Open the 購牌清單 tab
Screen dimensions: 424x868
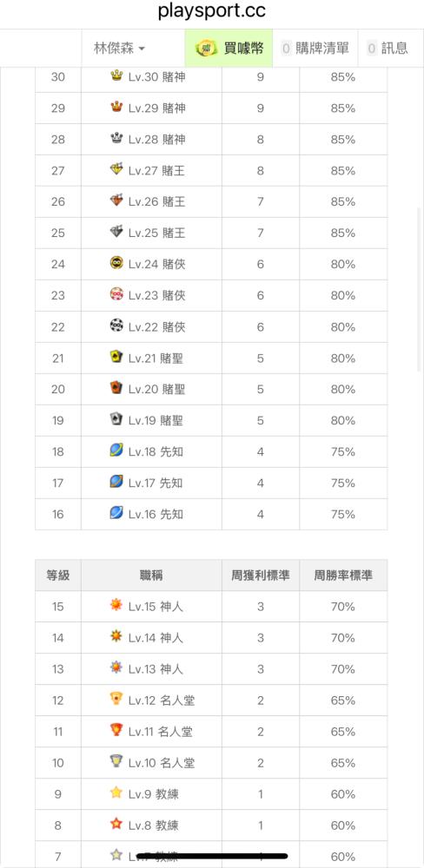pyautogui.click(x=315, y=49)
